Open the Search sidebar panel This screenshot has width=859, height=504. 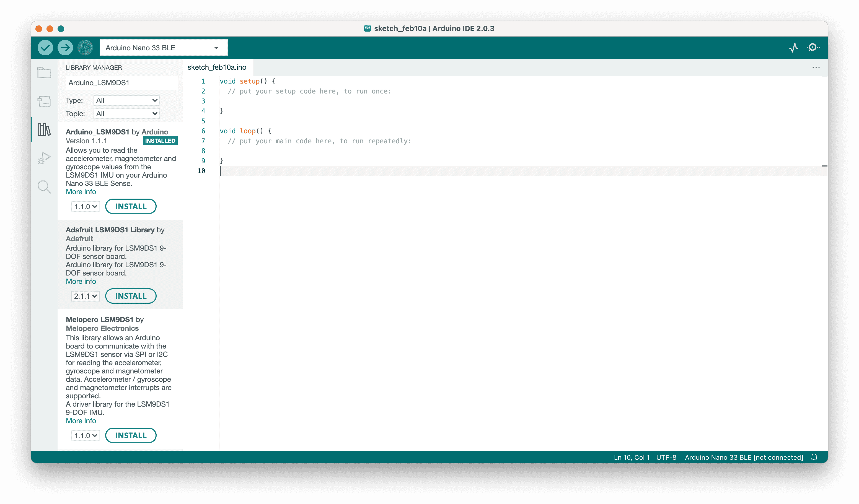(44, 187)
